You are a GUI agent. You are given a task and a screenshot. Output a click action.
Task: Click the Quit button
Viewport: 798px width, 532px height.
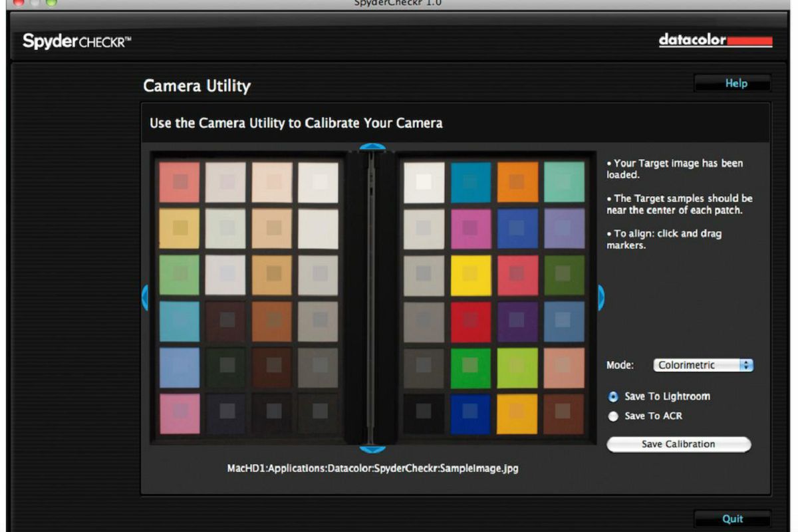(732, 519)
